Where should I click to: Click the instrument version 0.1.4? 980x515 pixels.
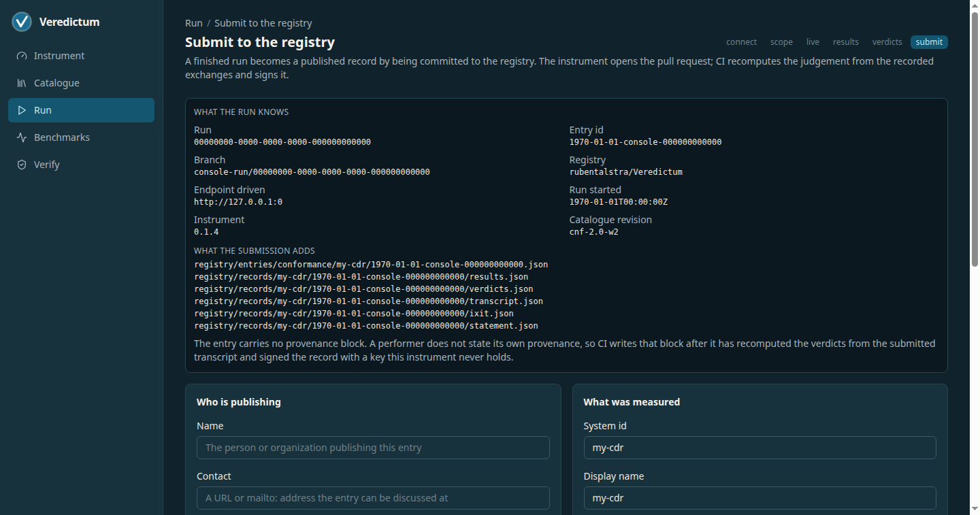coord(206,232)
